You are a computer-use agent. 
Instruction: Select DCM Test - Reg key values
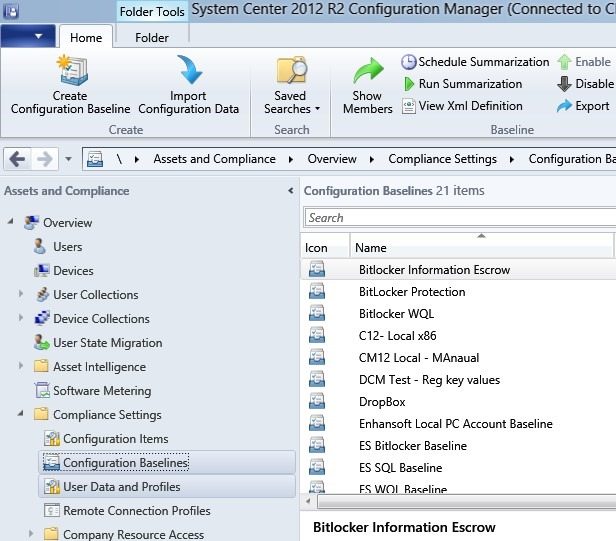coord(429,380)
